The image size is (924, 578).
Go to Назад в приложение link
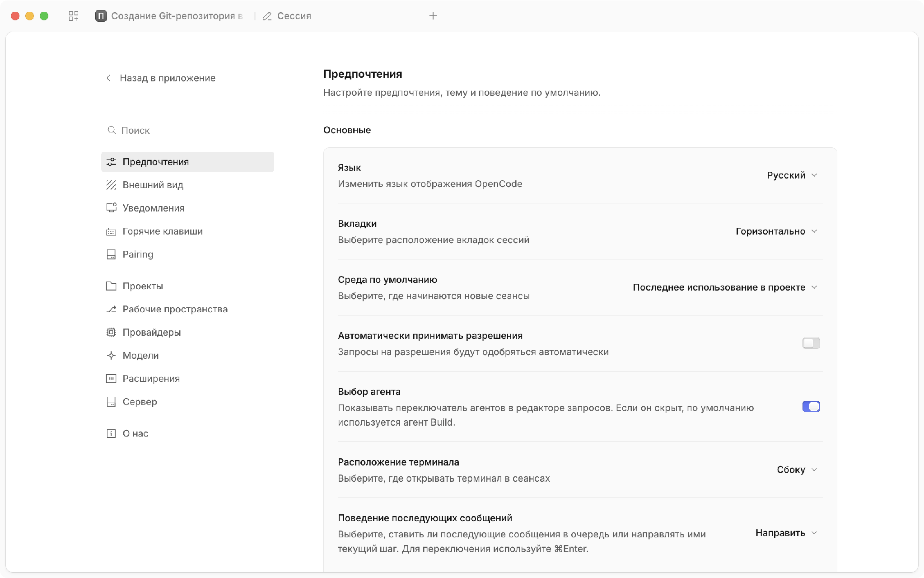tap(161, 78)
